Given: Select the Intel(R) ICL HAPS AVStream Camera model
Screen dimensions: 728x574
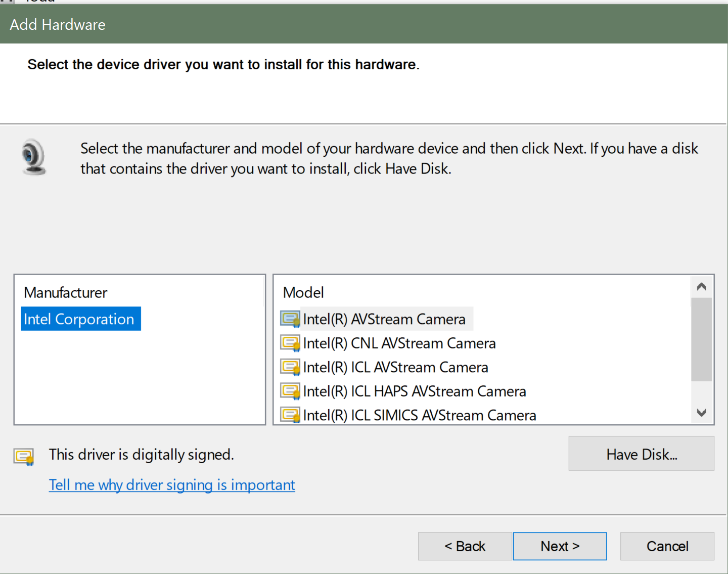Looking at the screenshot, I should [415, 391].
